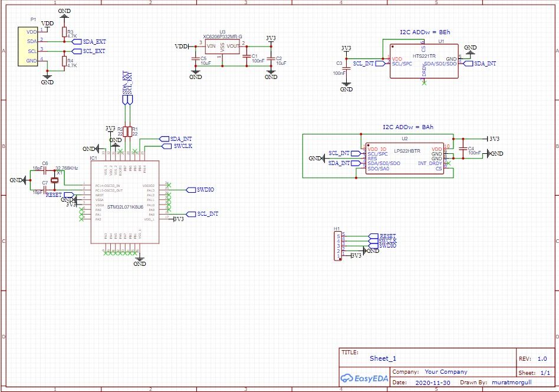Select SCL_INT net flag at IC1 PA9

coord(202,214)
